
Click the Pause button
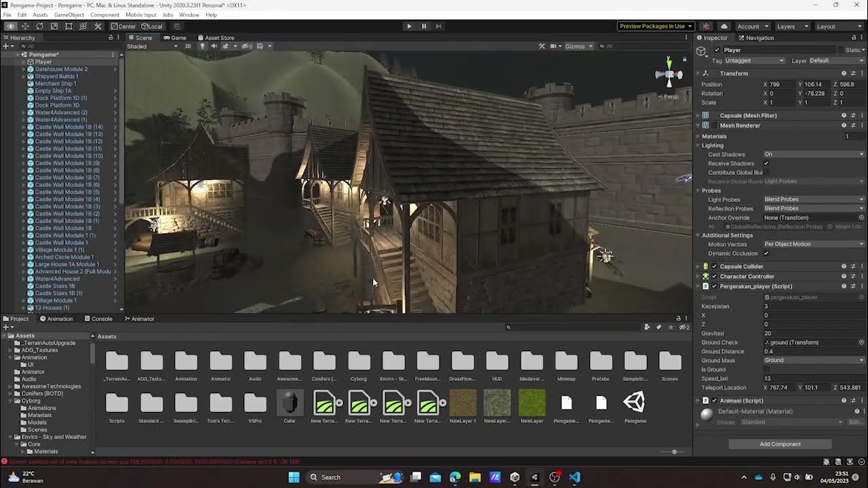[424, 26]
